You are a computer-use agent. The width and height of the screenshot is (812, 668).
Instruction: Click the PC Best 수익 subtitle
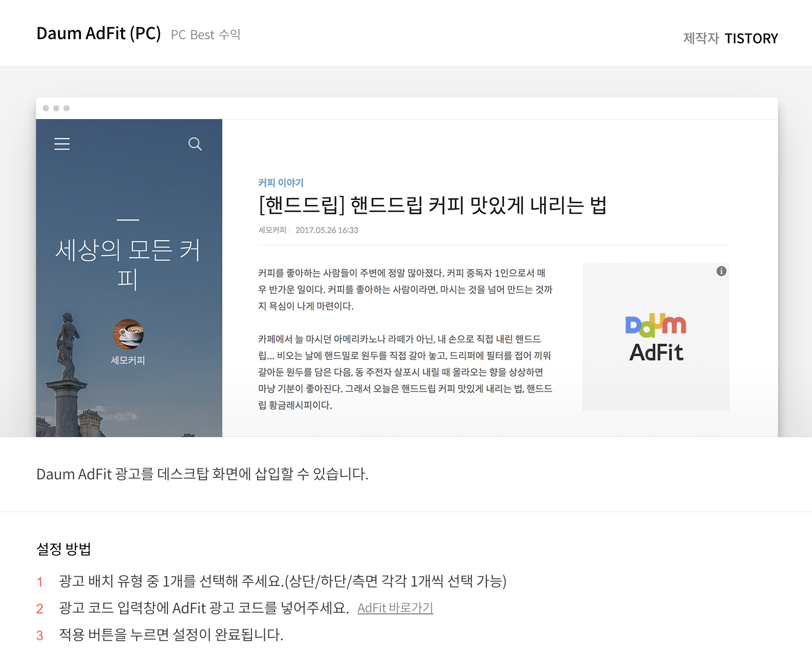pos(206,35)
